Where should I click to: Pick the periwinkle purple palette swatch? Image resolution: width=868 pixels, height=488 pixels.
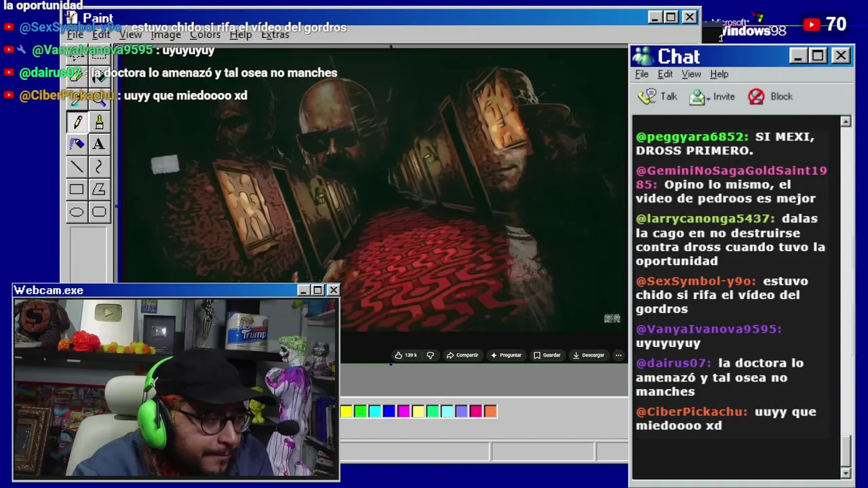coord(462,411)
